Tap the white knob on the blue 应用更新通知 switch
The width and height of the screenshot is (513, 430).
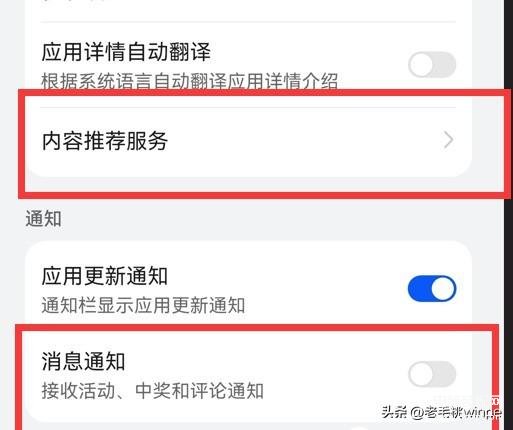(443, 289)
